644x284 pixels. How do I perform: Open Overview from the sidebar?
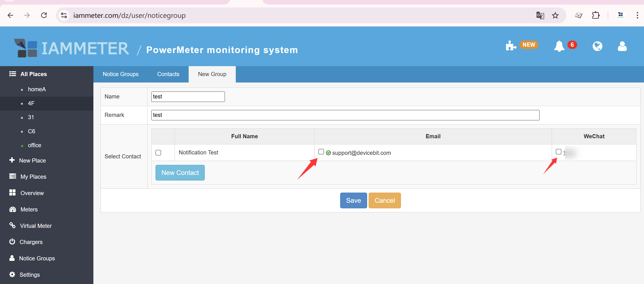[x=32, y=193]
